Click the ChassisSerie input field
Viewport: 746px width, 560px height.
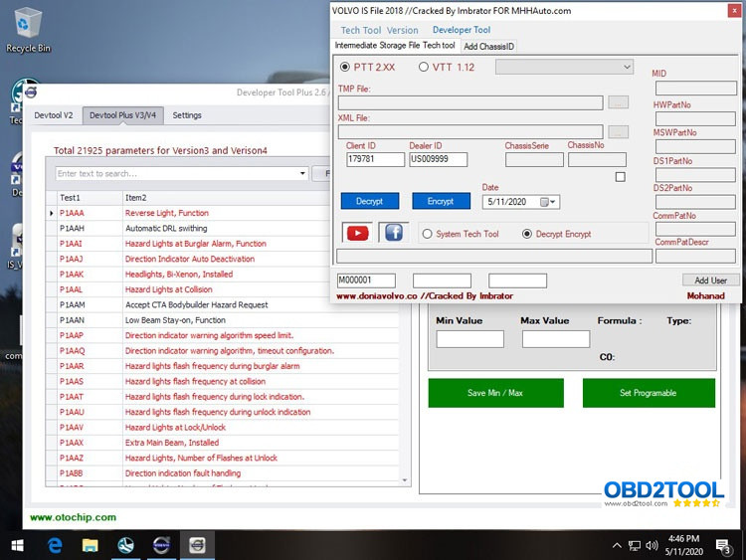(534, 159)
